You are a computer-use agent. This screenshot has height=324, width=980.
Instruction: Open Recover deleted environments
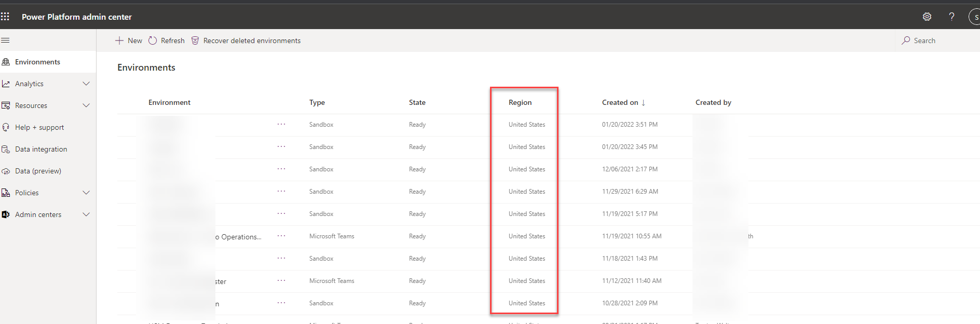click(246, 40)
